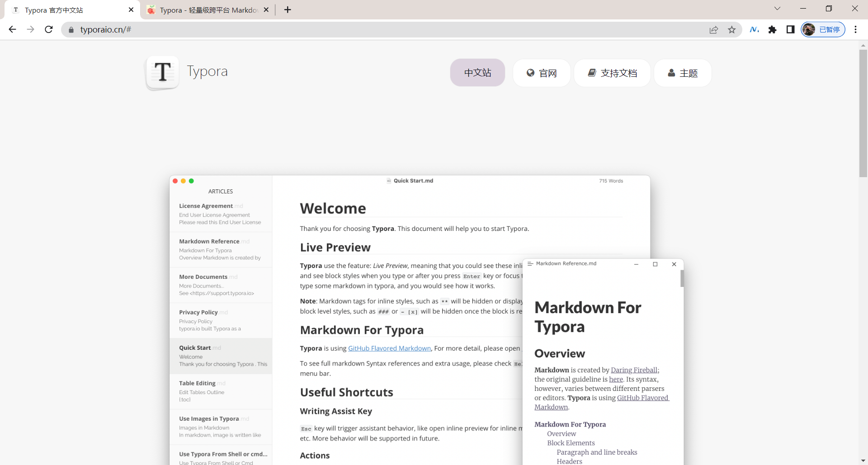Image resolution: width=868 pixels, height=465 pixels.
Task: Click the Headers TOC entry
Action: [x=569, y=461]
